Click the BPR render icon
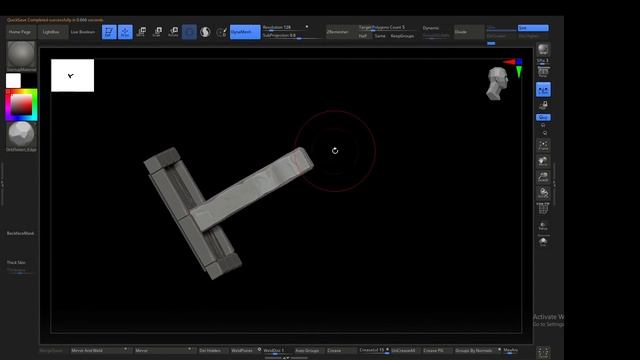Viewport: 640px width, 360px height. click(543, 49)
